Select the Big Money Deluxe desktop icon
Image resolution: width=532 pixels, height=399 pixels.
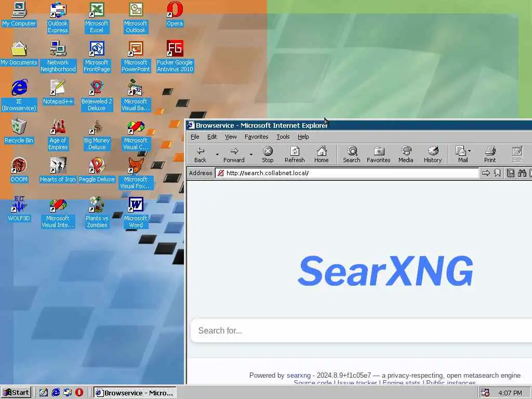point(97,135)
